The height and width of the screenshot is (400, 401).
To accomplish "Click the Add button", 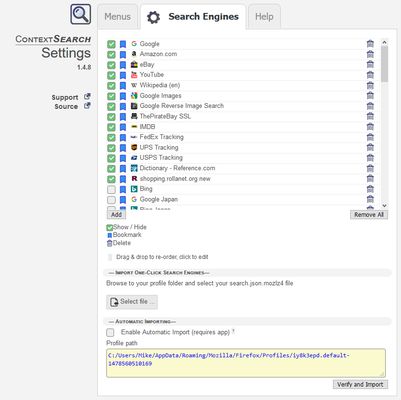I will point(116,215).
